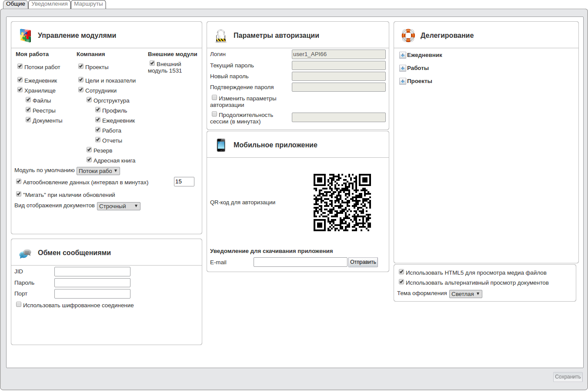Expand the Ежедневник delegation node
Viewport: 588px width, 392px height.
coord(403,55)
